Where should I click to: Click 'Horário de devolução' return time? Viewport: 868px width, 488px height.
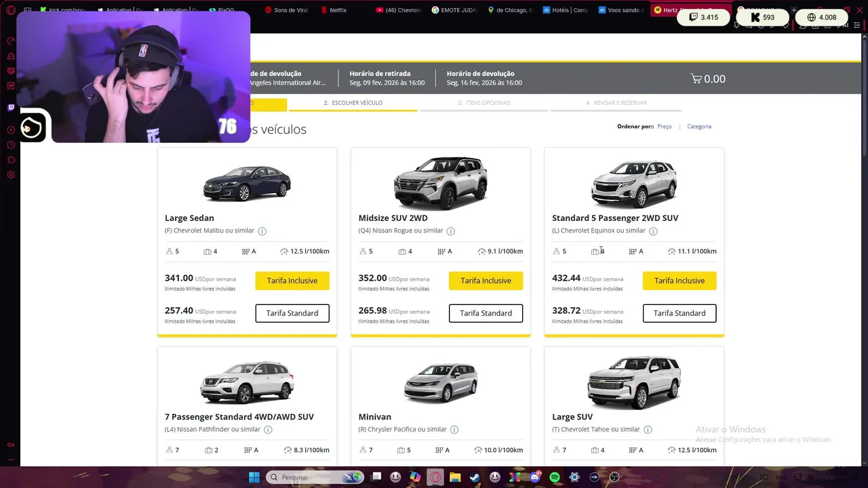pos(484,78)
